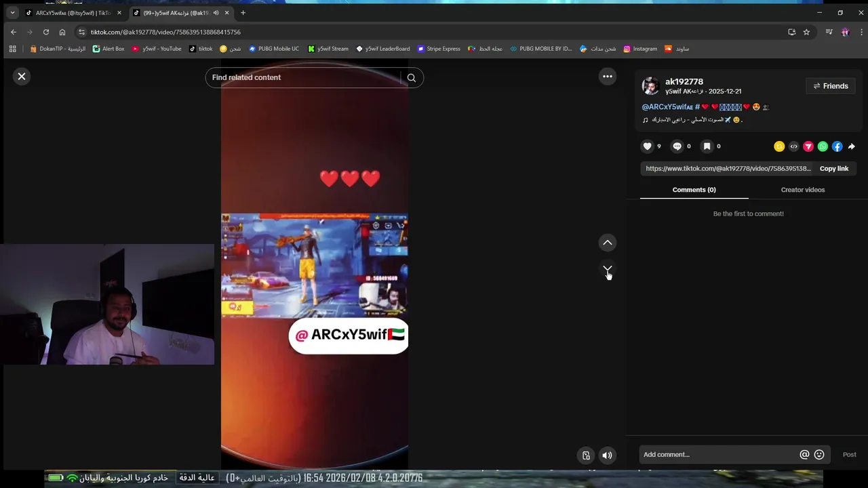Share the video via the WhatsApp icon
This screenshot has width=868, height=488.
tap(823, 146)
